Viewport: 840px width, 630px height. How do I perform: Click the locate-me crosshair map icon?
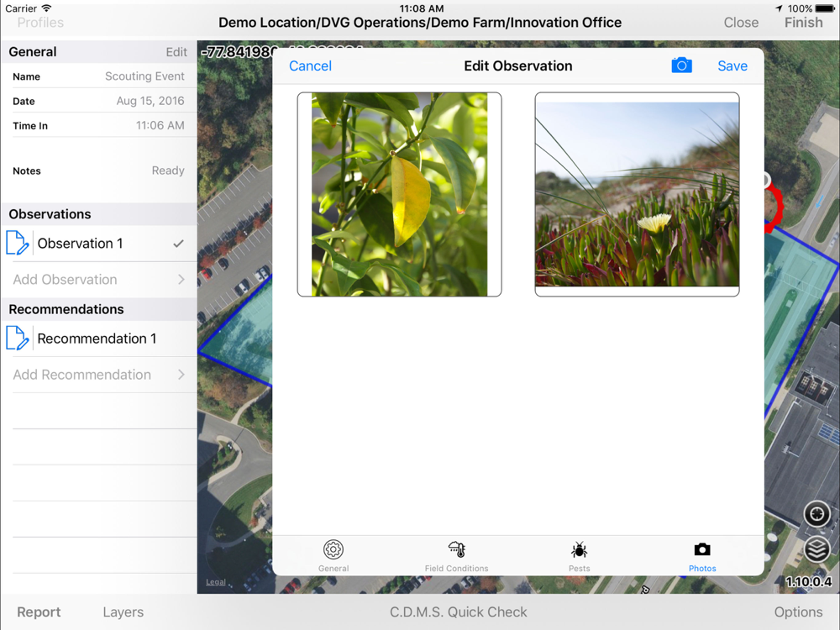(x=816, y=514)
